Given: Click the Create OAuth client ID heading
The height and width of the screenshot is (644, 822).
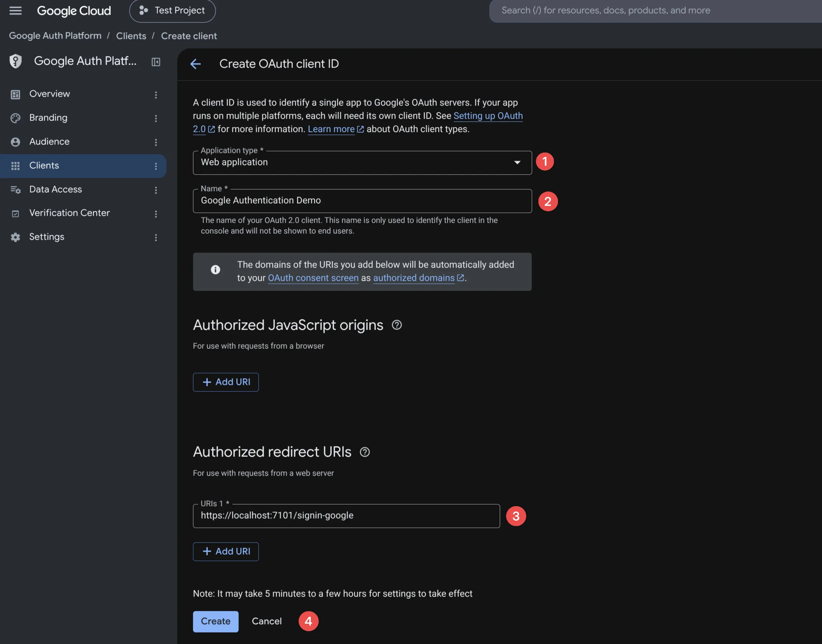Looking at the screenshot, I should pos(279,64).
